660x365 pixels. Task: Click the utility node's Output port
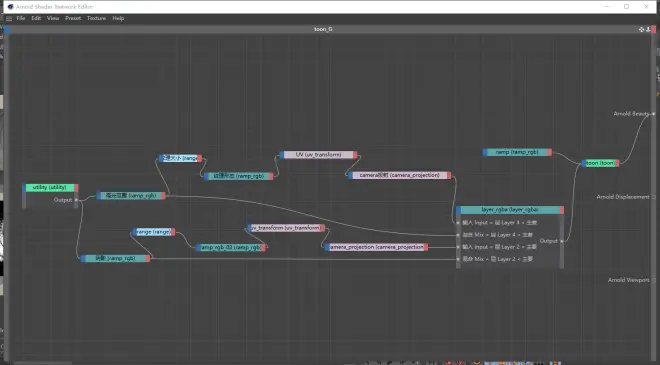[76, 200]
